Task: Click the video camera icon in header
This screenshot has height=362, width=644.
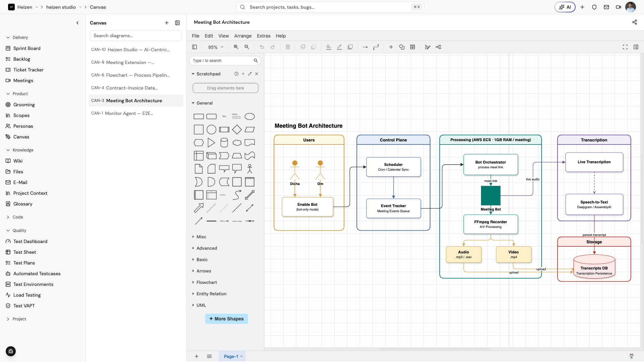Action: (x=619, y=7)
